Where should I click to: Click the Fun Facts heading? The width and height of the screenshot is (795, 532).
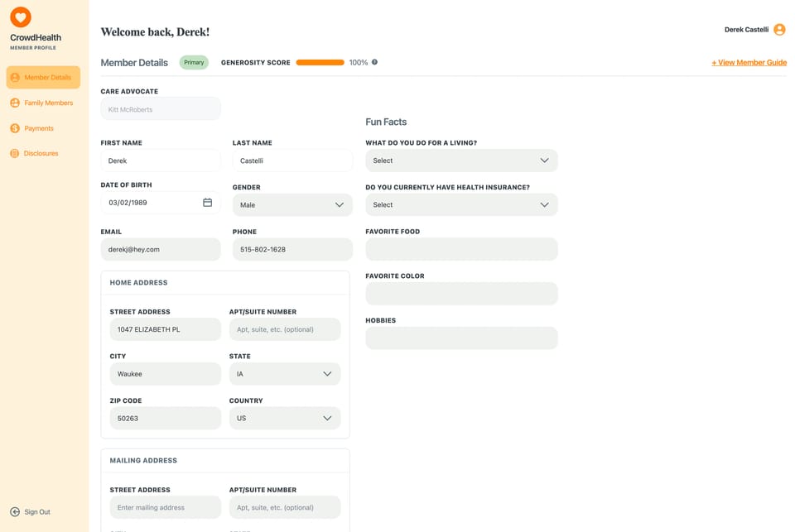tap(386, 122)
